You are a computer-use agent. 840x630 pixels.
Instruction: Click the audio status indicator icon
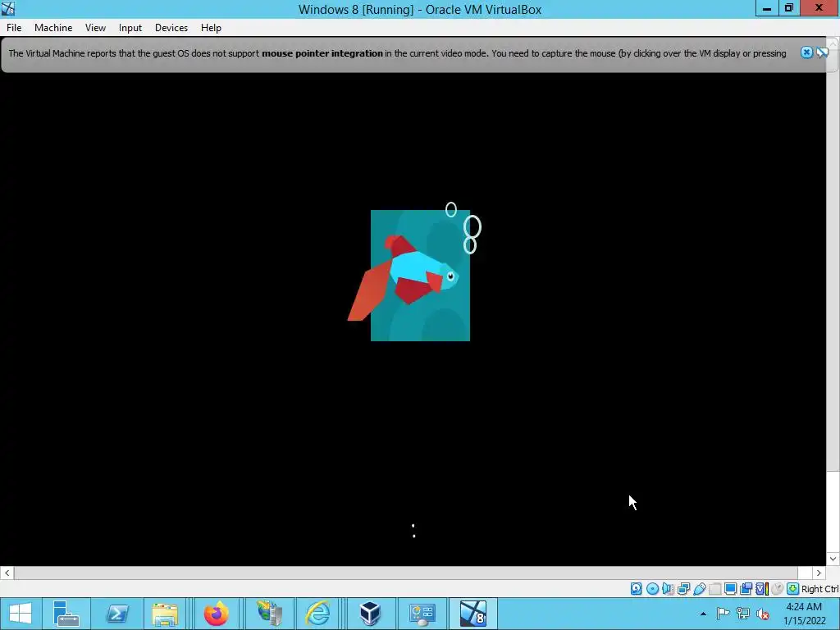tap(668, 589)
